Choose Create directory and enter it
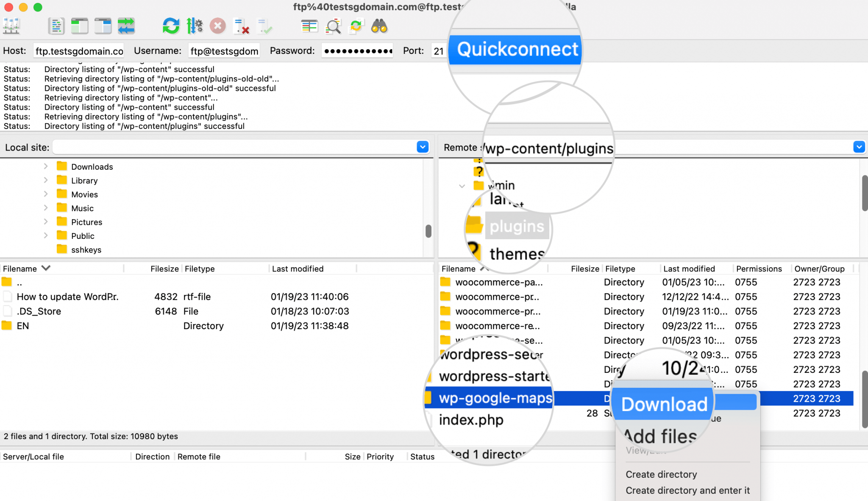The height and width of the screenshot is (501, 868). [687, 490]
